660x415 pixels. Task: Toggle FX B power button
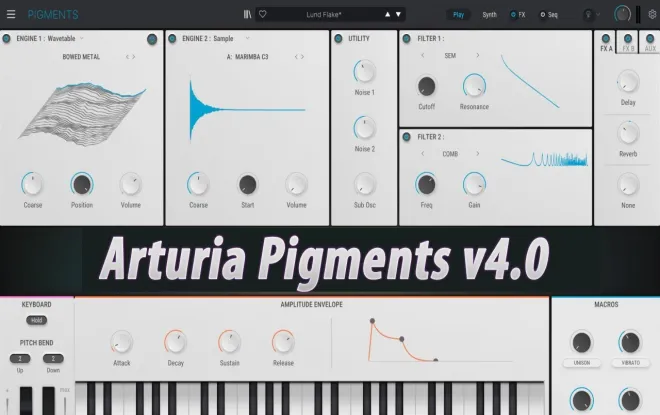tap(628, 38)
